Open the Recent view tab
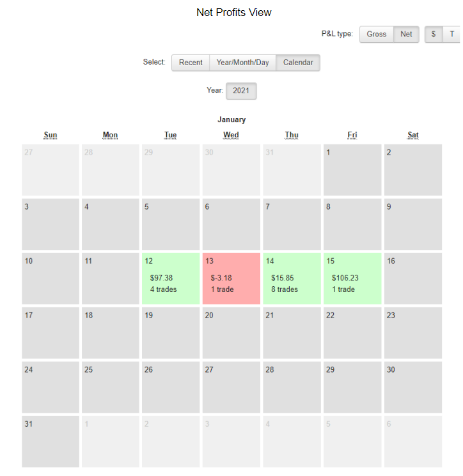This screenshot has width=463, height=476. click(x=191, y=63)
